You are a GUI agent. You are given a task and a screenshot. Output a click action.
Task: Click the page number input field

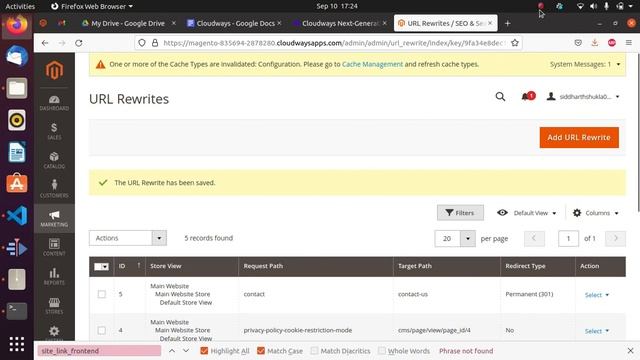[x=568, y=238]
